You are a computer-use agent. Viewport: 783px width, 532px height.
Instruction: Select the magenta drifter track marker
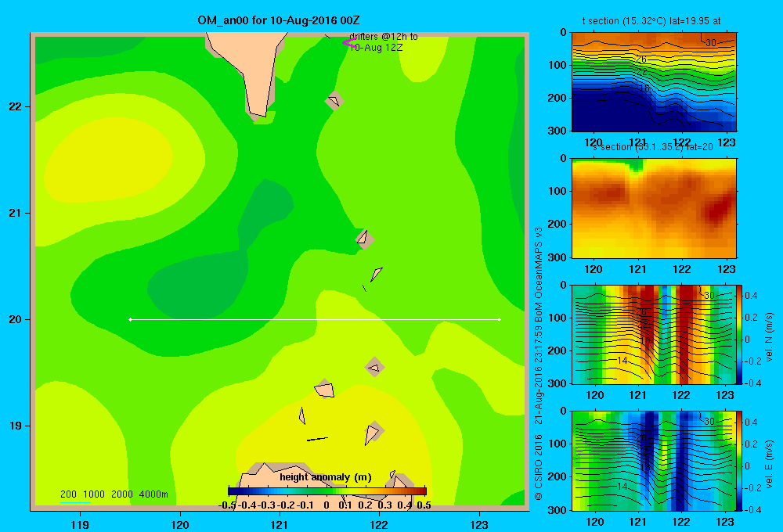348,43
